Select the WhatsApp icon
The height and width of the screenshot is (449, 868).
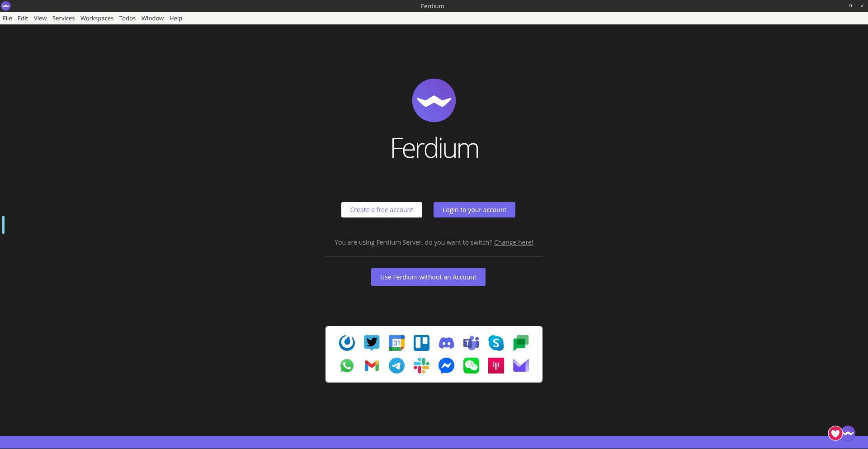pos(347,366)
